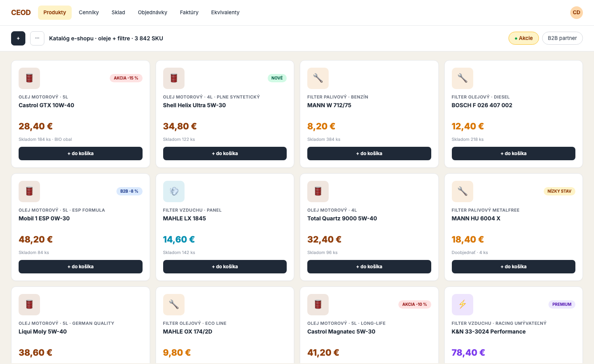
Task: Click the Shell Helix Ultra oil can icon
Action: (174, 78)
